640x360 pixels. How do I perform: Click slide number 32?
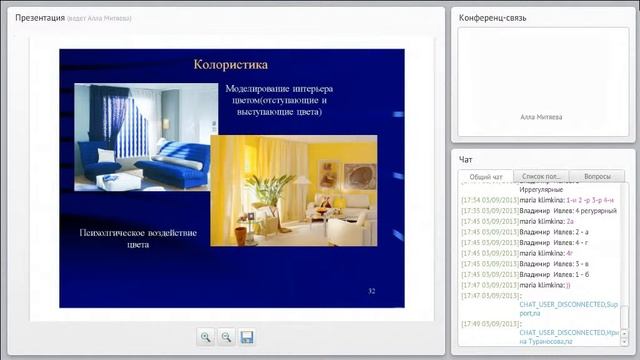[x=371, y=291]
